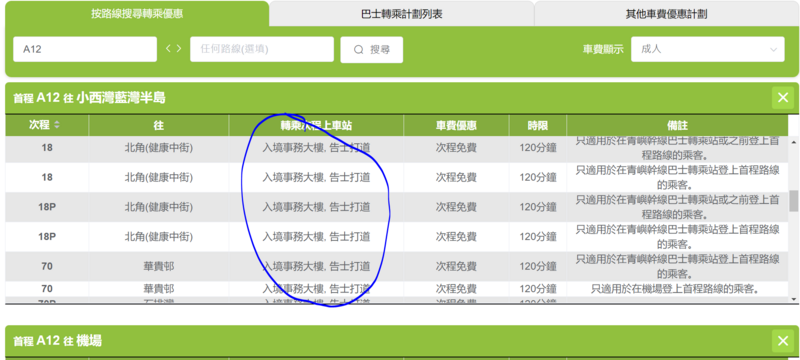Click the 車費顯示 label

[x=603, y=49]
